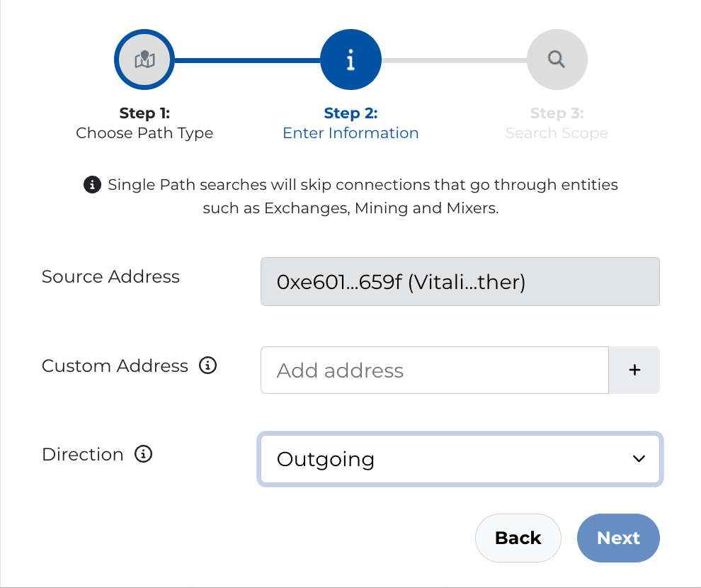Click info icon before Single Path notice
The image size is (701, 588).
click(92, 186)
